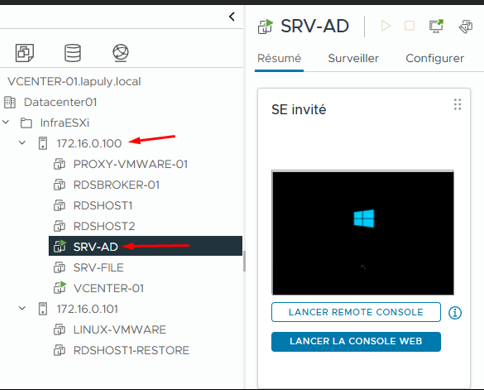Collapse the 172.16.0.100 host chevron
484x390 pixels.
[22, 143]
